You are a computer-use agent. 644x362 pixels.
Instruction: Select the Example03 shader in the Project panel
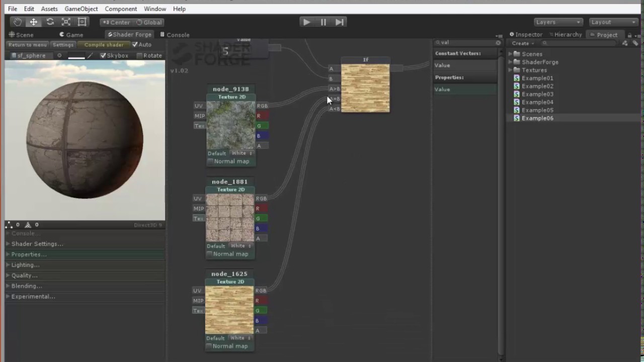(x=538, y=94)
